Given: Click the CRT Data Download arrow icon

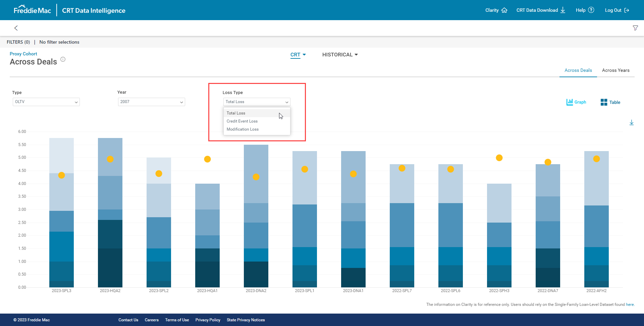Looking at the screenshot, I should [563, 10].
